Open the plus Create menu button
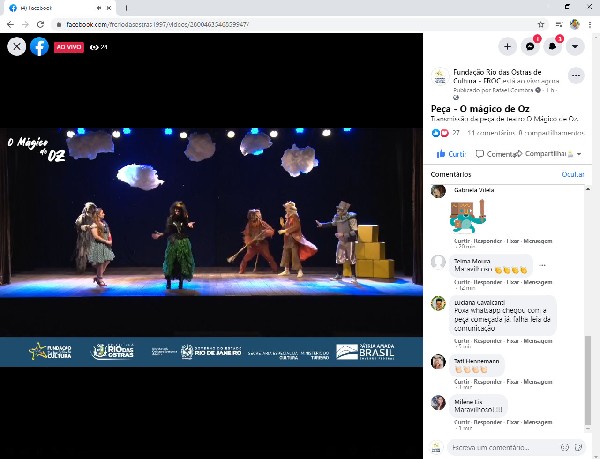The image size is (600, 459). (x=507, y=47)
